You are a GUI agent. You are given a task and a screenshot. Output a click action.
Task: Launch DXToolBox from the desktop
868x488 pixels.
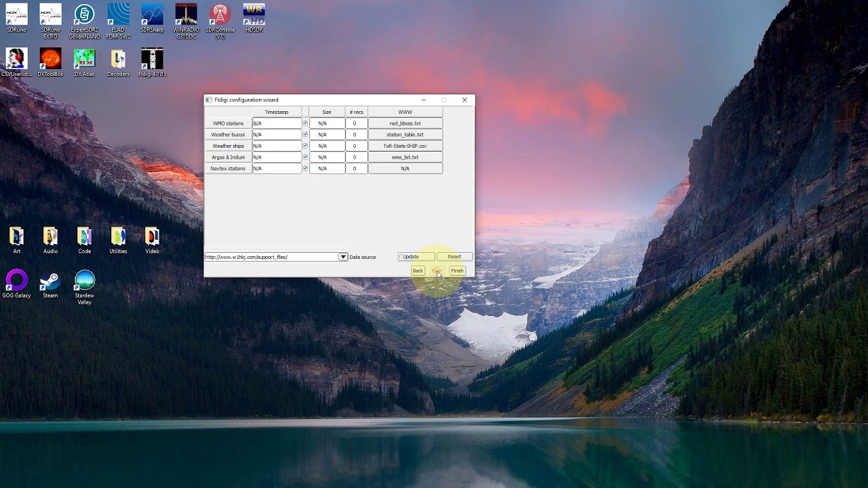click(50, 62)
